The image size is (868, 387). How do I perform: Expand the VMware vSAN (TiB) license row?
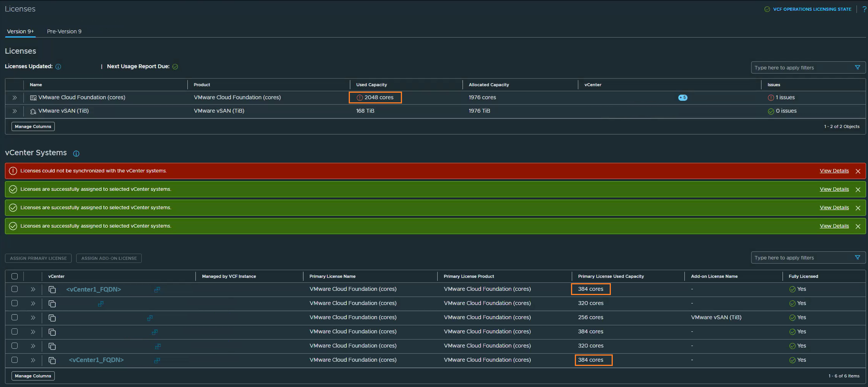pos(15,111)
